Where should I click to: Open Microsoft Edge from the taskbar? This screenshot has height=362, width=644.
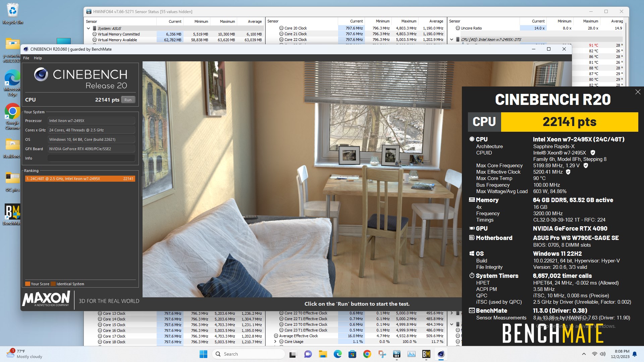pyautogui.click(x=337, y=354)
